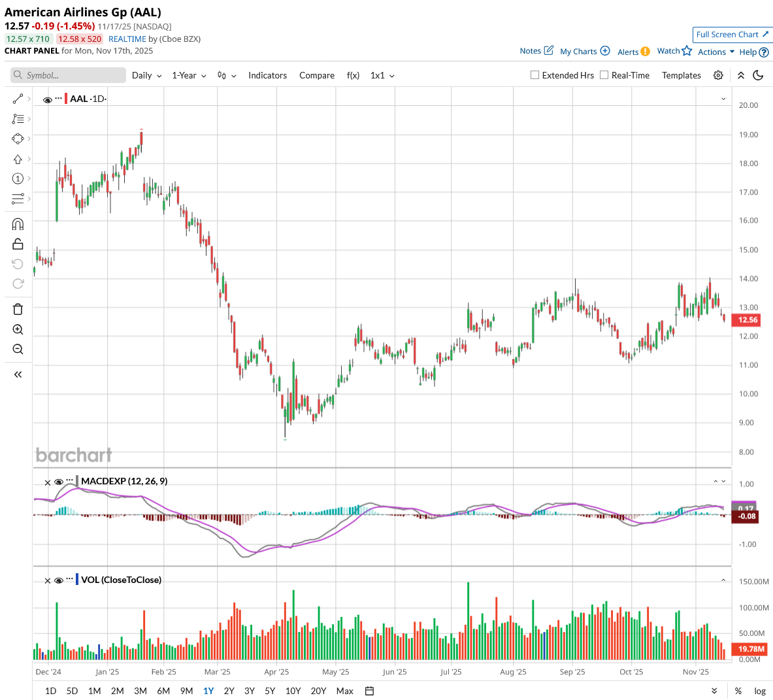Click the trash can delete drawings icon
Screen dimensions: 773x700
18,309
